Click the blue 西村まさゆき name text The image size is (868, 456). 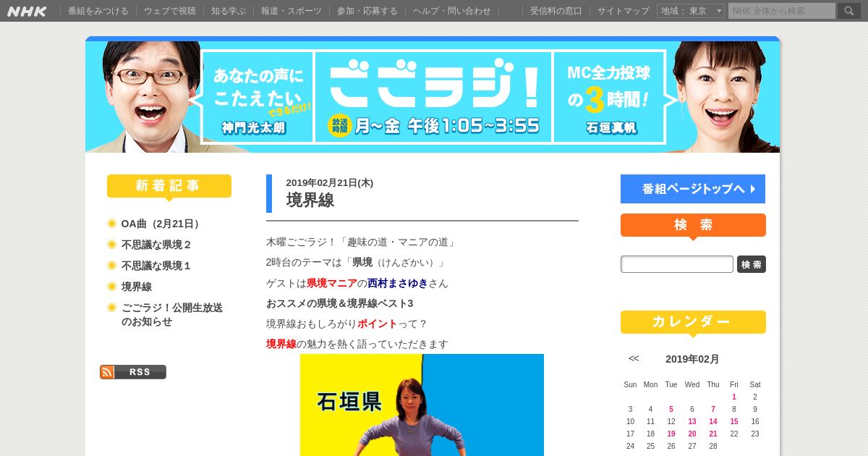[398, 283]
